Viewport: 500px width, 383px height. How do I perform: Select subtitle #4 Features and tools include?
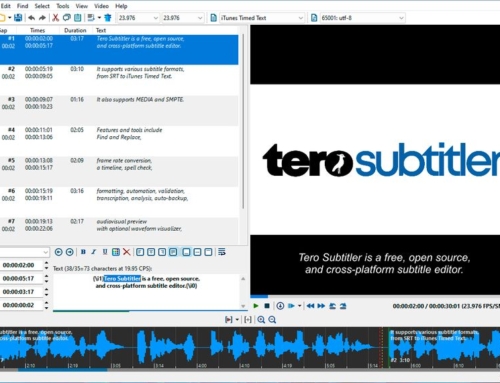coord(119,141)
